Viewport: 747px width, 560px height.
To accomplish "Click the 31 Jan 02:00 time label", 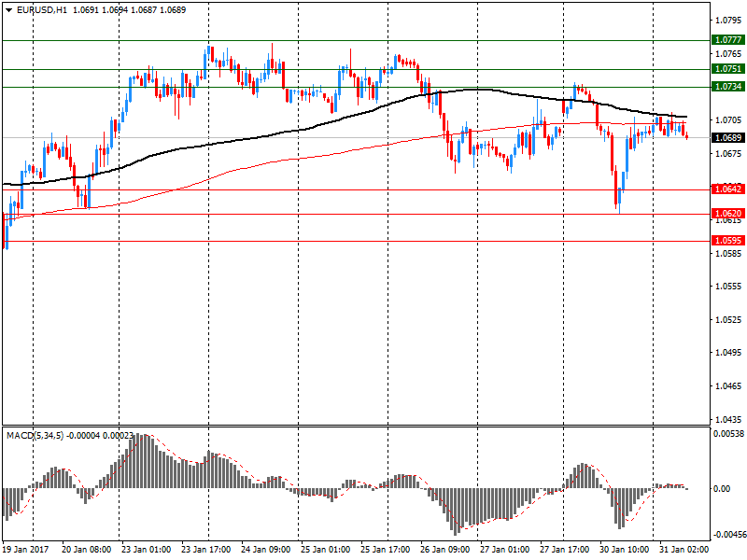I will pyautogui.click(x=684, y=549).
